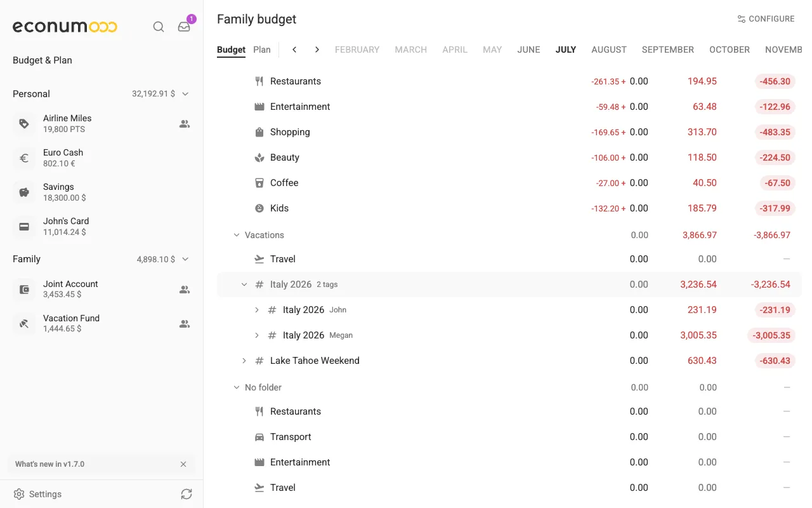Click the Beauty category icon
This screenshot has height=508, width=812.
pyautogui.click(x=259, y=157)
